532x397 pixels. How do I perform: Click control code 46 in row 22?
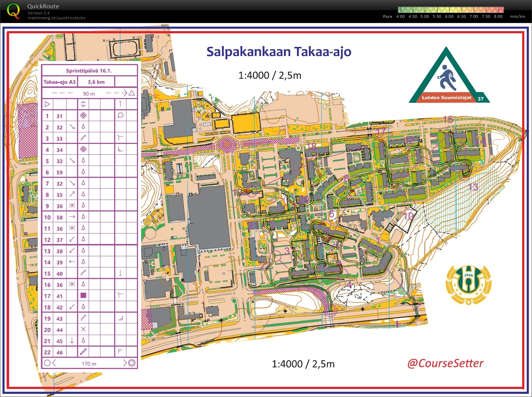60,353
